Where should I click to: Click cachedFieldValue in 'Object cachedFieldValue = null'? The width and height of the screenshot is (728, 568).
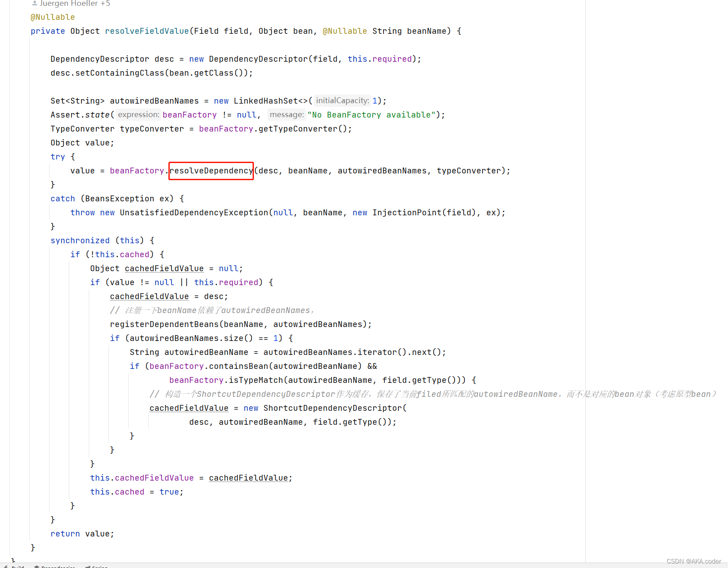pyautogui.click(x=164, y=268)
